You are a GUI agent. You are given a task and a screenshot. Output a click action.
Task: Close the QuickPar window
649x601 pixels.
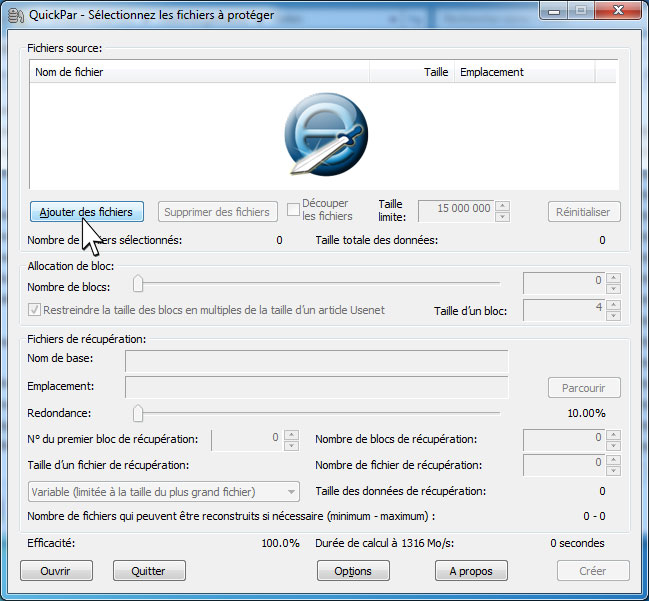(618, 11)
